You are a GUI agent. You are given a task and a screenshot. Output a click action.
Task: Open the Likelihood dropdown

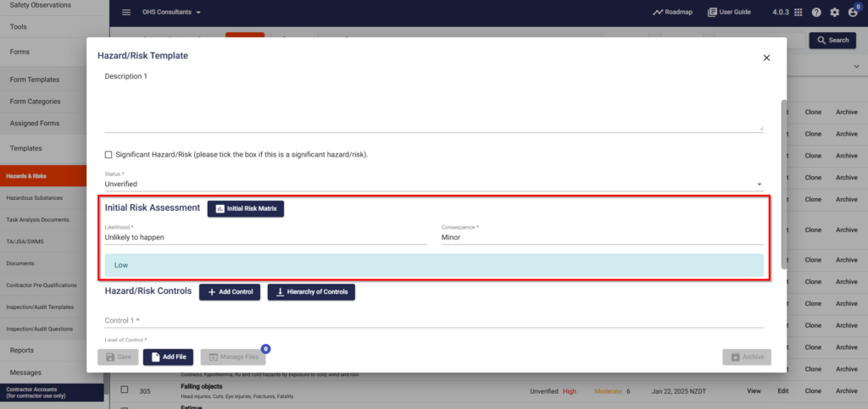click(265, 237)
